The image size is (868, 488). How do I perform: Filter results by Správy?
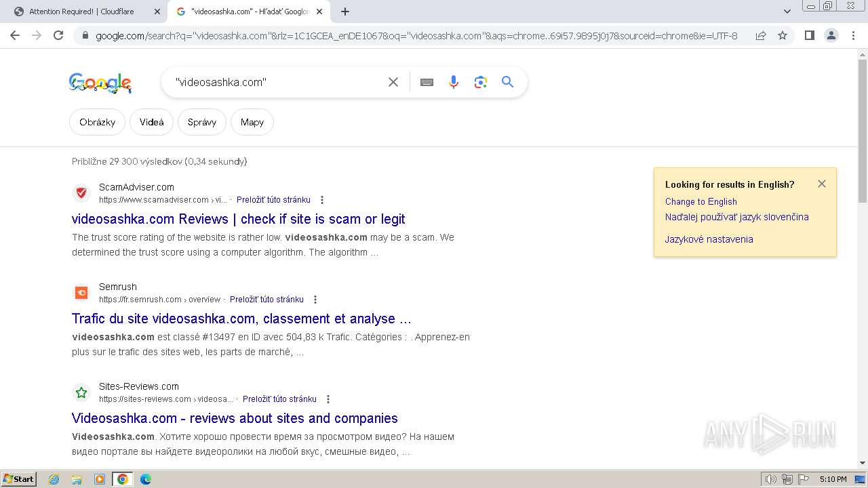tap(202, 122)
